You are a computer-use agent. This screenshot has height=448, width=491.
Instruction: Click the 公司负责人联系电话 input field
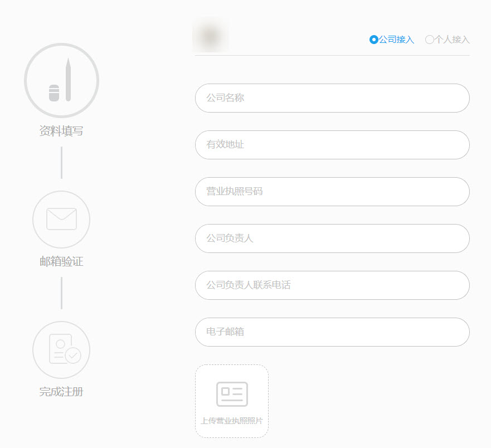coord(332,285)
